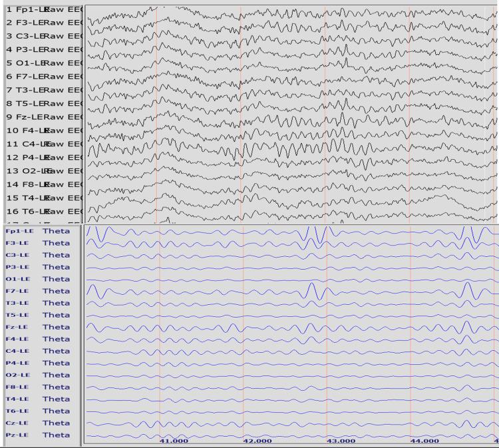Select the T5-LE Theta channel label
The width and height of the screenshot is (499, 448).
pos(37,315)
